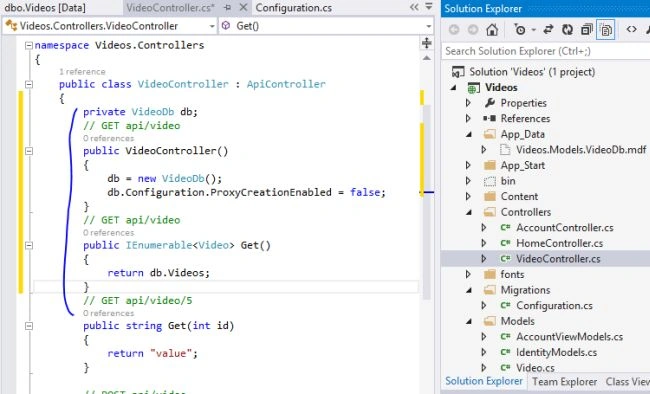
Task: Expand the Properties node
Action: pyautogui.click(x=468, y=103)
